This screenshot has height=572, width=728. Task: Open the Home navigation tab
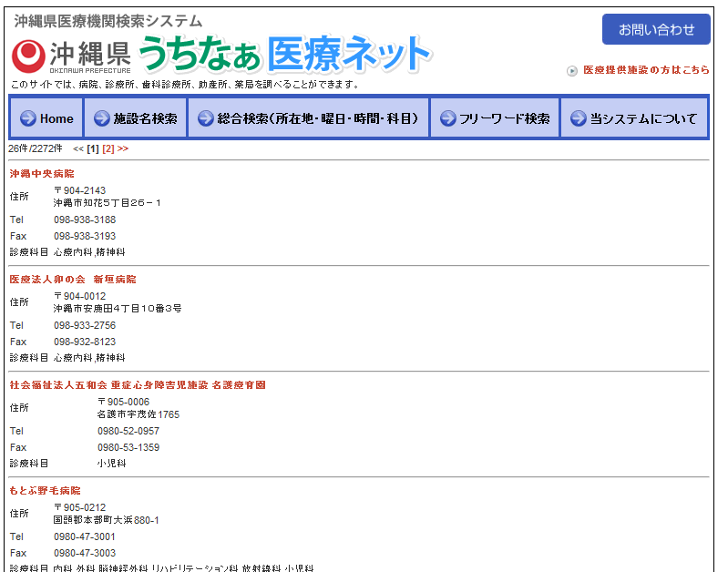(46, 117)
